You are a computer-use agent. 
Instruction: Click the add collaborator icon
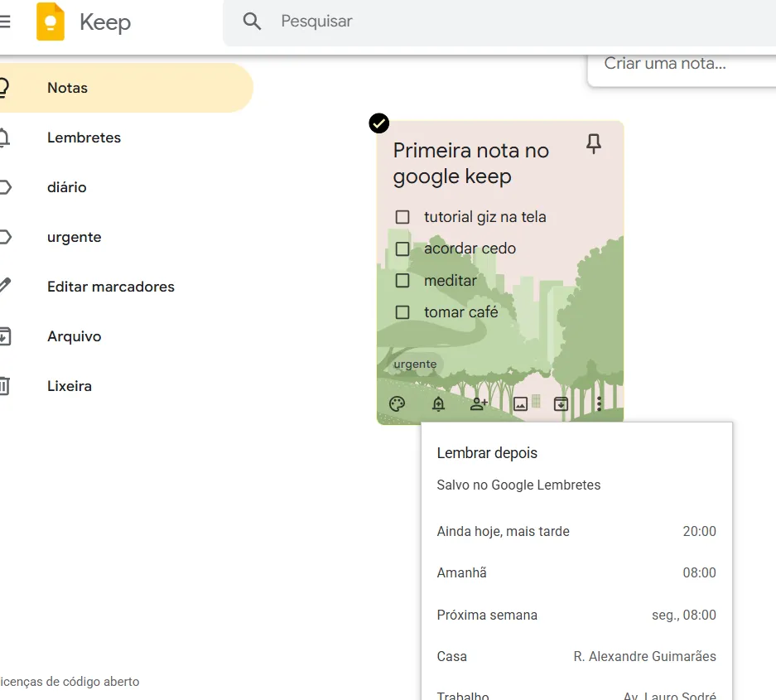(x=479, y=404)
